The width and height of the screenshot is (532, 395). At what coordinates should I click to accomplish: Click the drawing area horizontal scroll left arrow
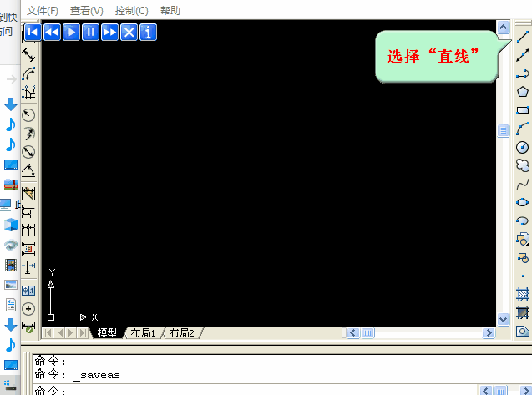(x=353, y=333)
